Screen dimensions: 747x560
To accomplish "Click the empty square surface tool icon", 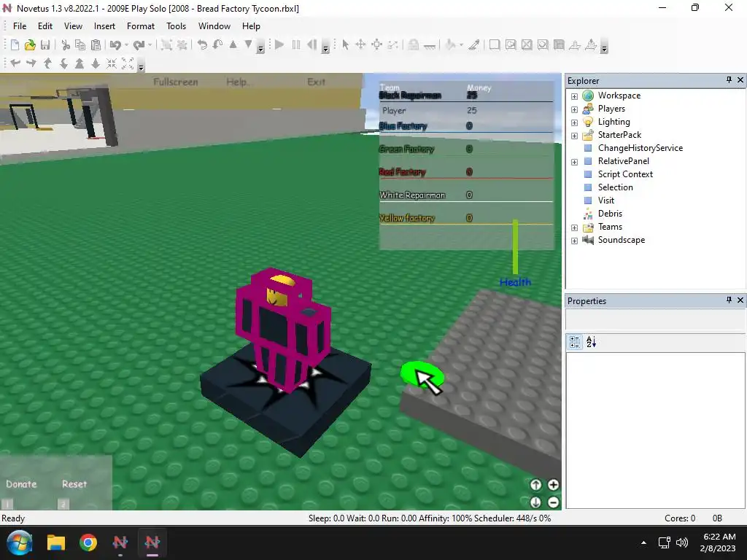I will click(495, 44).
